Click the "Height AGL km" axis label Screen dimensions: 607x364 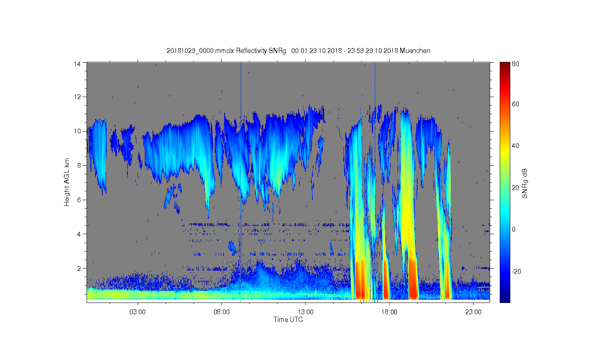[x=67, y=182]
